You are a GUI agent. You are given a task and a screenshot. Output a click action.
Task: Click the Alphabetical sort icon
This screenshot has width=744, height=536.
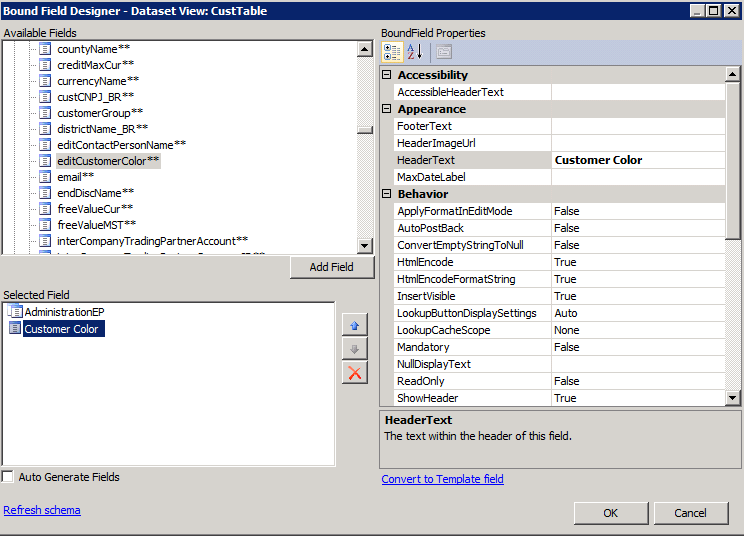416,52
